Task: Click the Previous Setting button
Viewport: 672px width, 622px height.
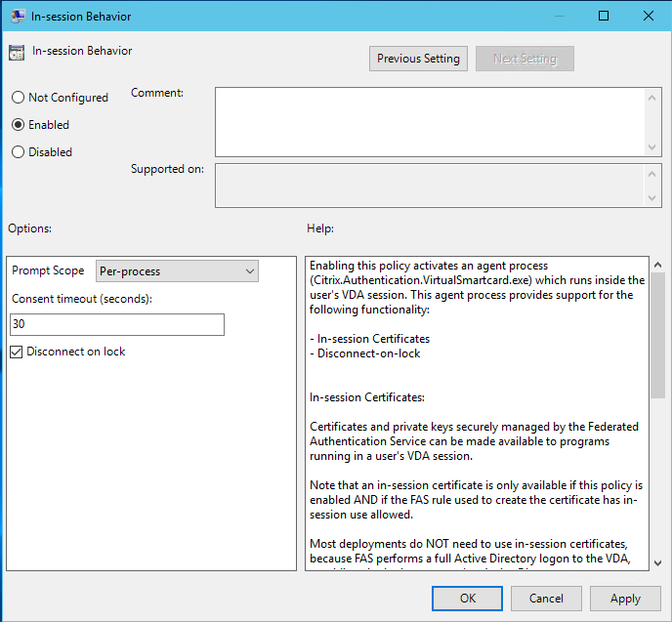Action: [x=418, y=59]
